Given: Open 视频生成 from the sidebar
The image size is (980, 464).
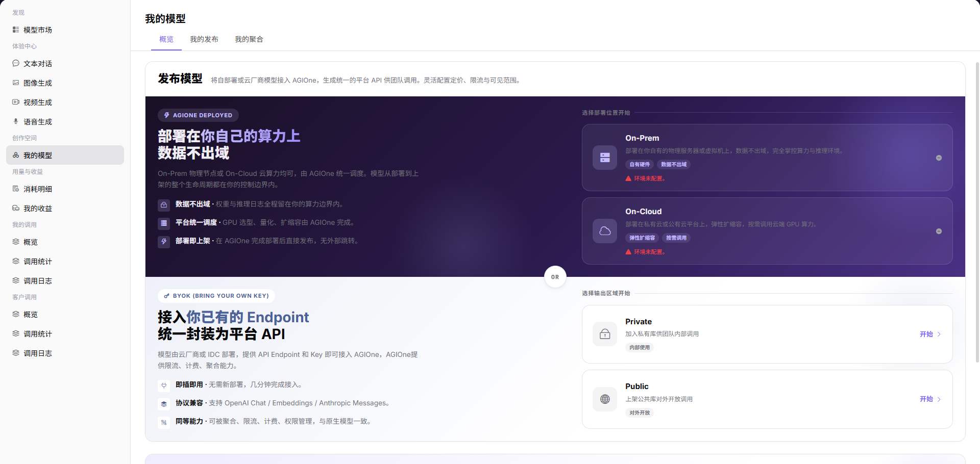Looking at the screenshot, I should [x=65, y=102].
